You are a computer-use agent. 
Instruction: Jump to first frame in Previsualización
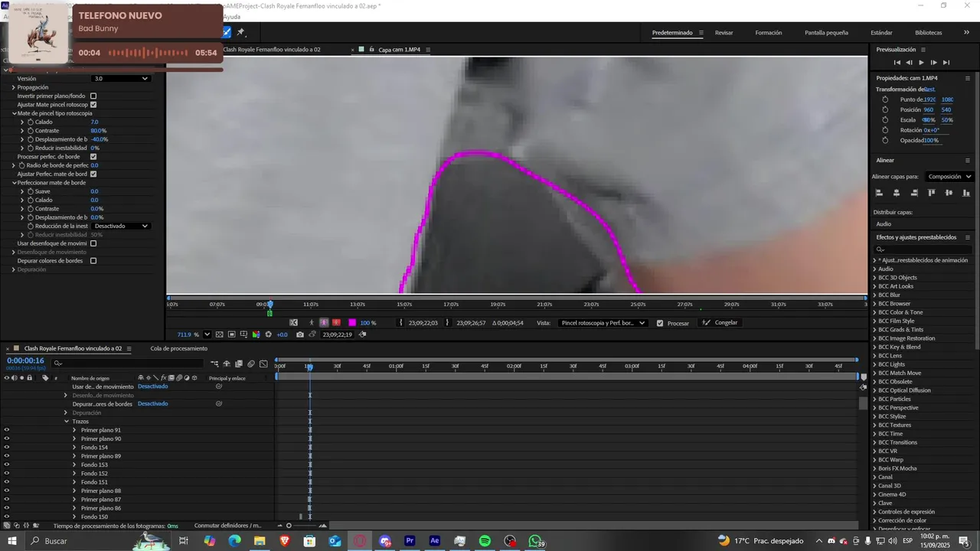897,63
